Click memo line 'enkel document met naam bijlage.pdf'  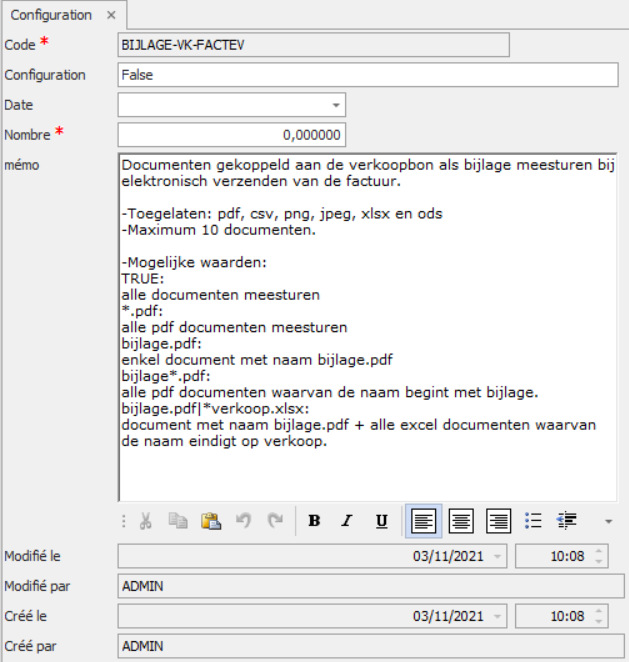[x=257, y=360]
